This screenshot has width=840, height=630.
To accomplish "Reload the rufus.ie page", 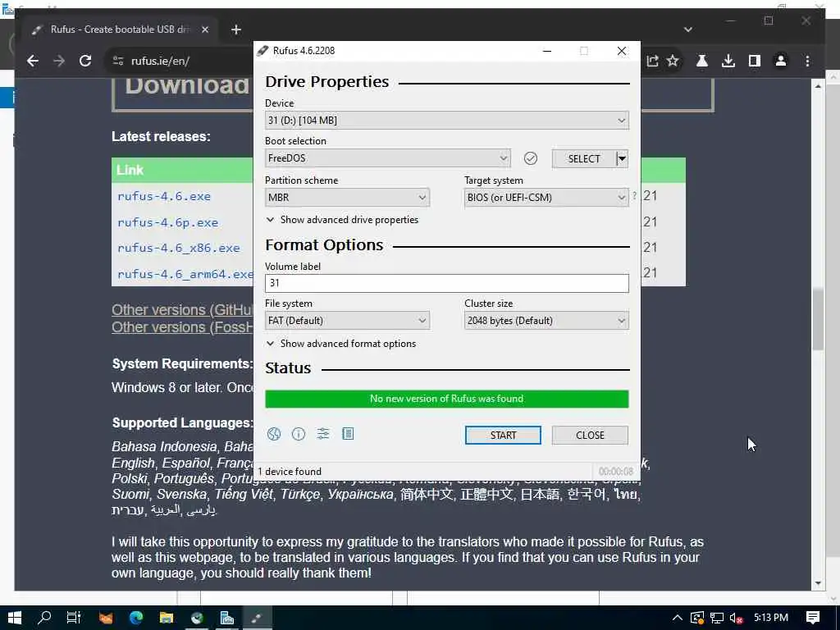I will [x=85, y=61].
